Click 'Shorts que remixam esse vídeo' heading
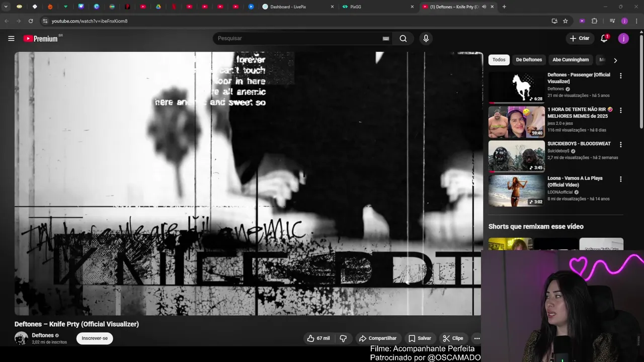Image resolution: width=644 pixels, height=362 pixels. point(536,227)
